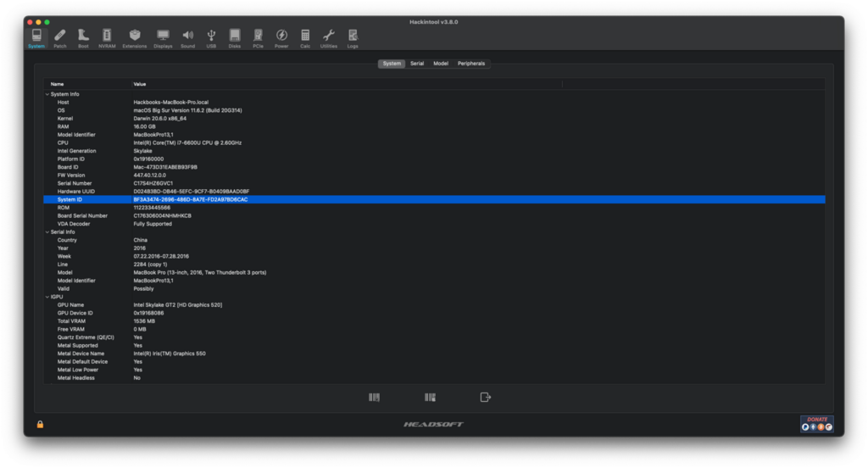This screenshot has height=468, width=868.
Task: Open the Power section
Action: (281, 39)
